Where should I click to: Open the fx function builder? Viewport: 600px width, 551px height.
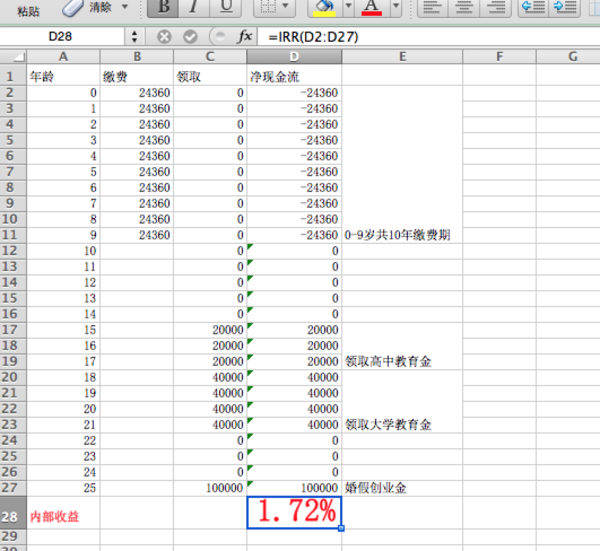click(x=245, y=37)
